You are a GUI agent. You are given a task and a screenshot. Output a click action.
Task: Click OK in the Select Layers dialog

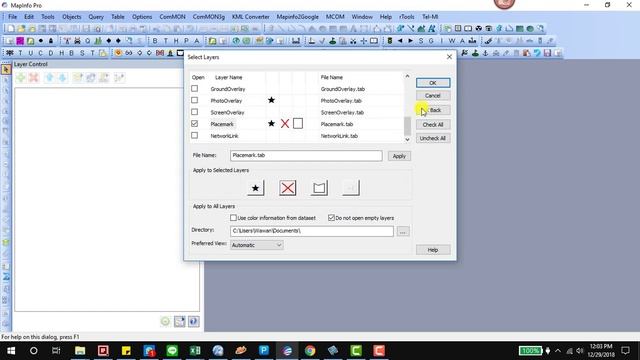coord(433,83)
